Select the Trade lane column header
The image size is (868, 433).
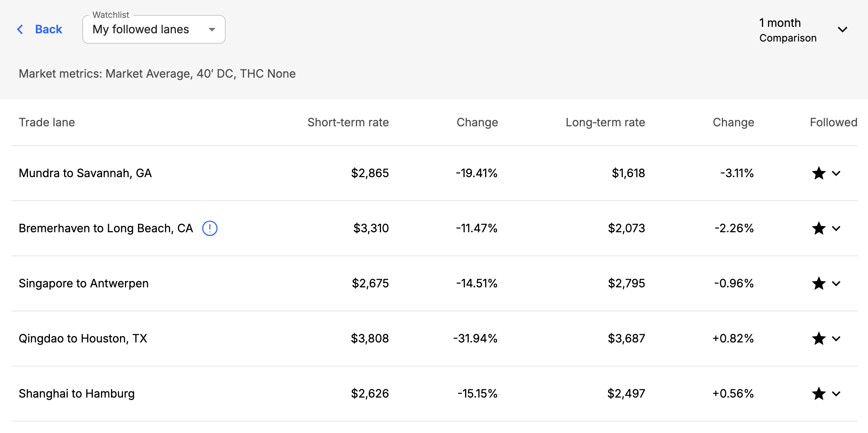[47, 122]
